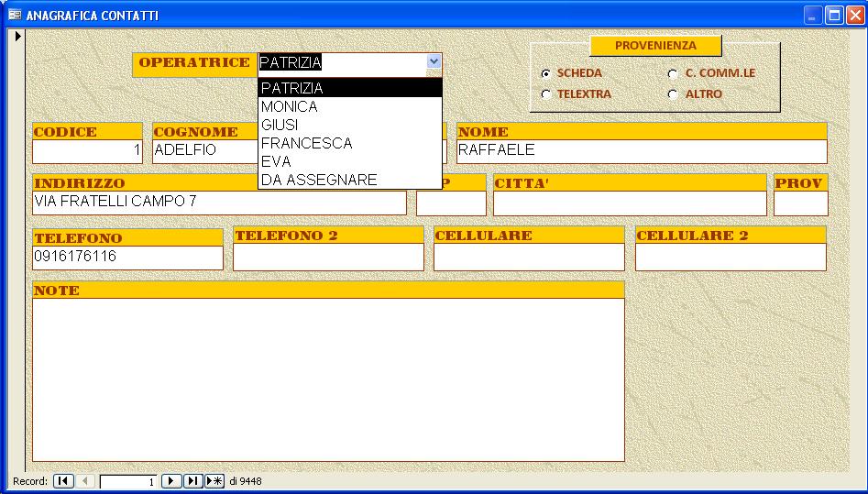This screenshot has width=868, height=494.
Task: Go to next record arrow button
Action: pyautogui.click(x=171, y=480)
